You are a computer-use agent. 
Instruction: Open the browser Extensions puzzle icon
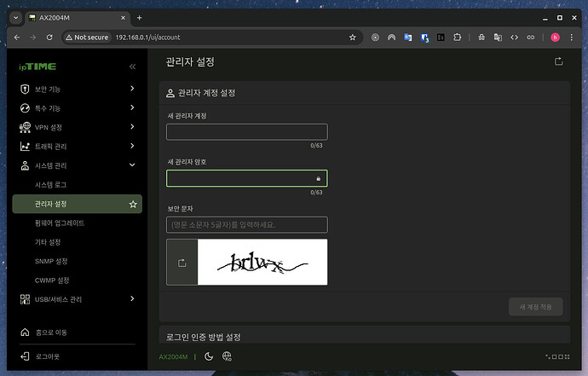pyautogui.click(x=457, y=38)
